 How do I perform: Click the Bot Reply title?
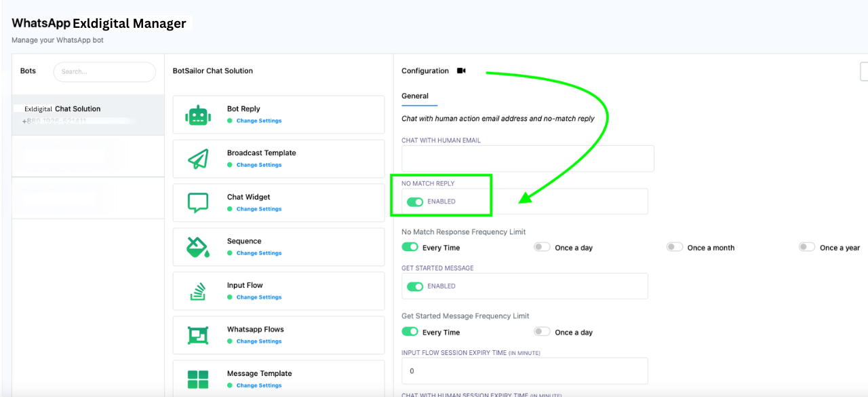click(x=243, y=109)
